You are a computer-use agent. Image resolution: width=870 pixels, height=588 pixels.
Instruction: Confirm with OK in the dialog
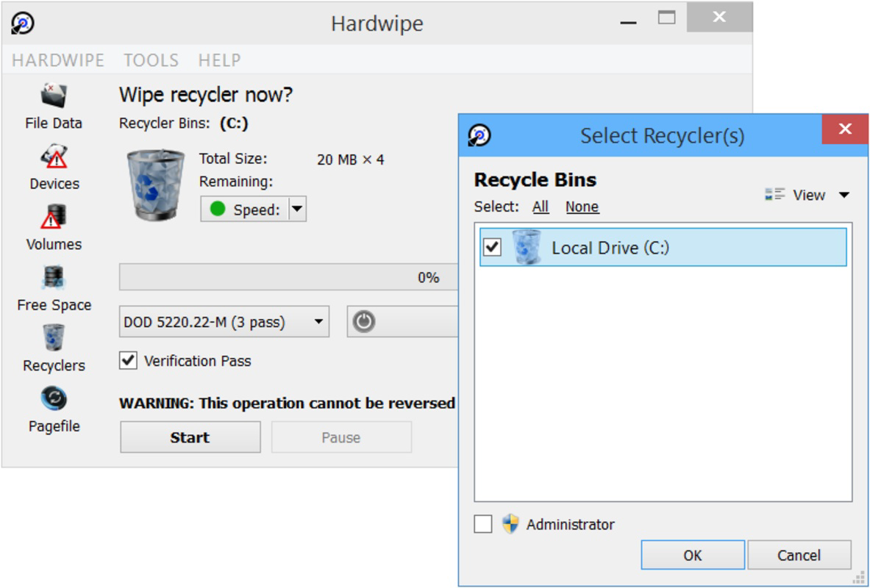[693, 555]
